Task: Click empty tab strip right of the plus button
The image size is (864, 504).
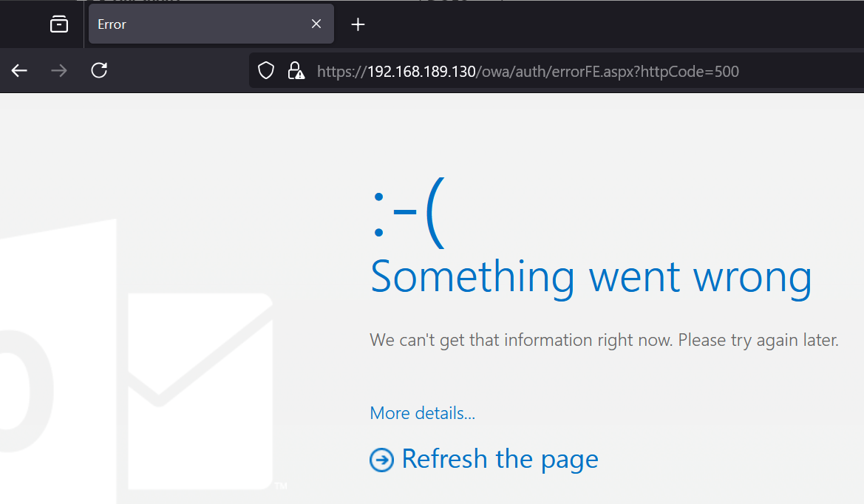Action: (x=591, y=24)
